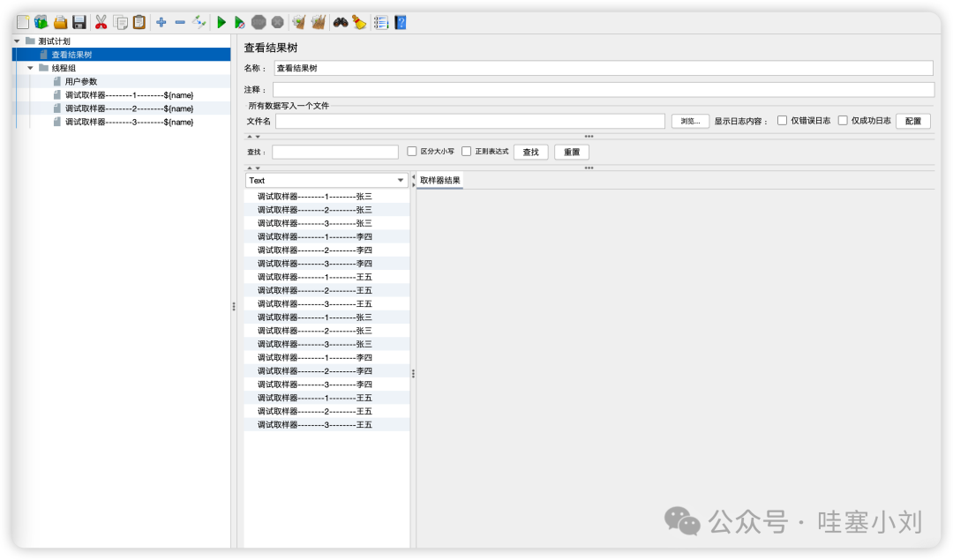Collapse the 线程组 tree node
The height and width of the screenshot is (560, 953).
coord(30,68)
